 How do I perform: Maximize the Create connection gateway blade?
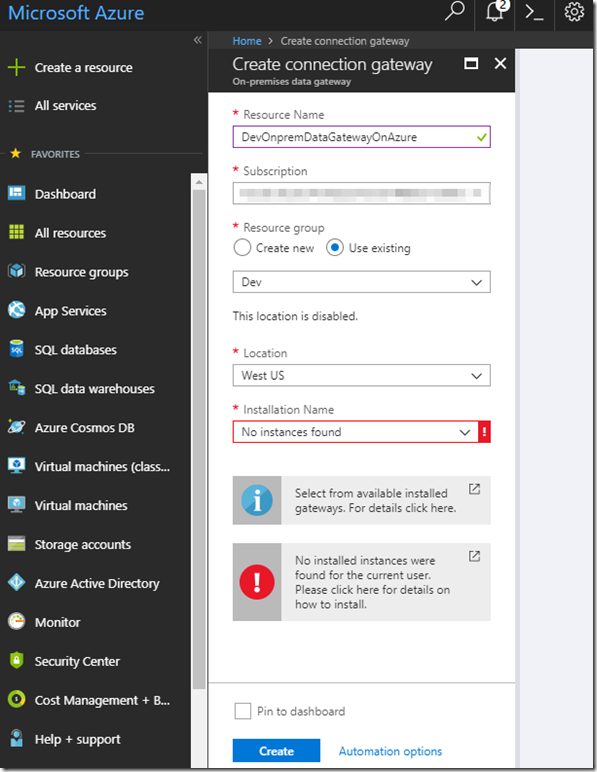[x=471, y=64]
